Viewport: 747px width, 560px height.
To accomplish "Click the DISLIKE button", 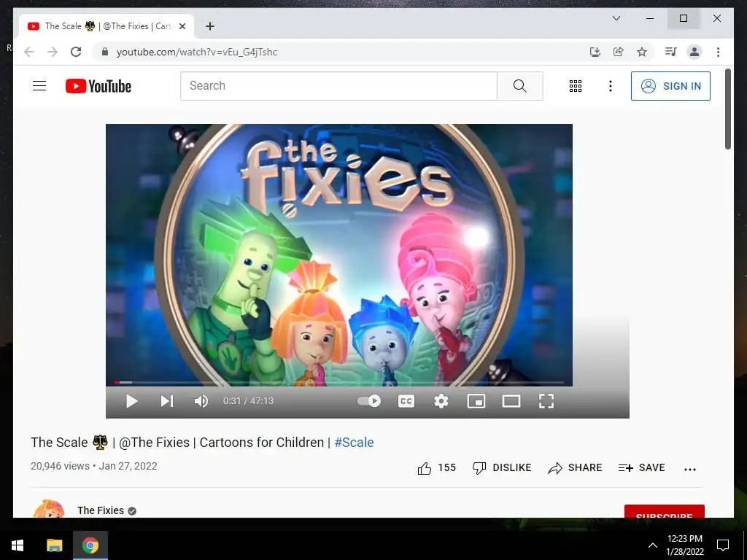I will tap(502, 468).
